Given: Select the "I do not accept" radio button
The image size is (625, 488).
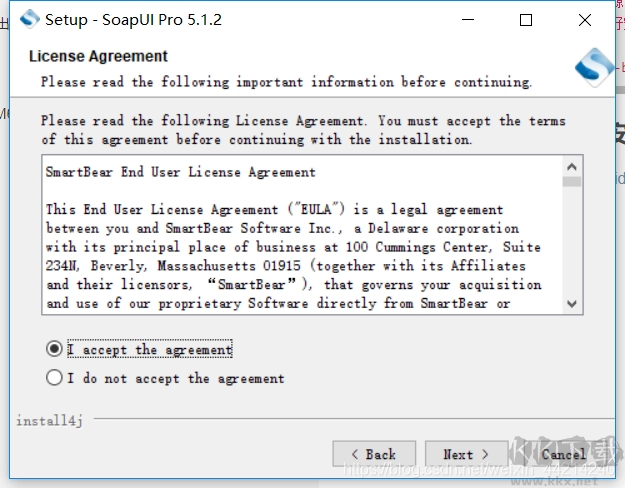Looking at the screenshot, I should tap(54, 378).
